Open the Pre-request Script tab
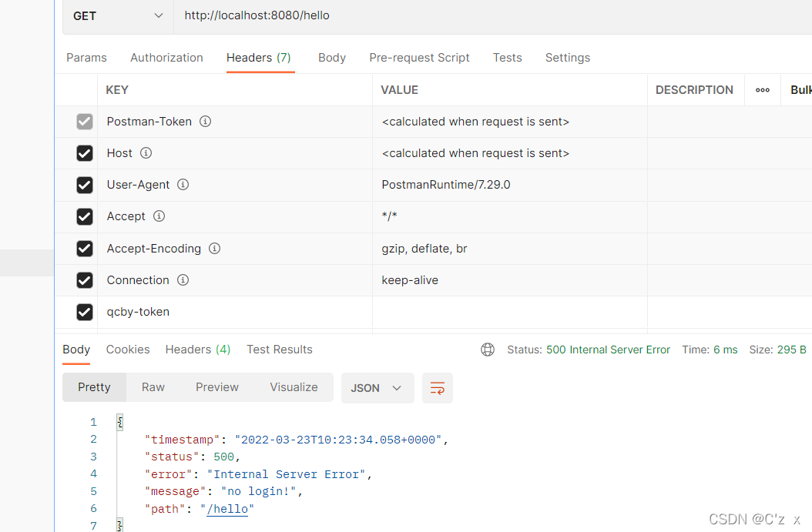812x532 pixels. pos(419,58)
